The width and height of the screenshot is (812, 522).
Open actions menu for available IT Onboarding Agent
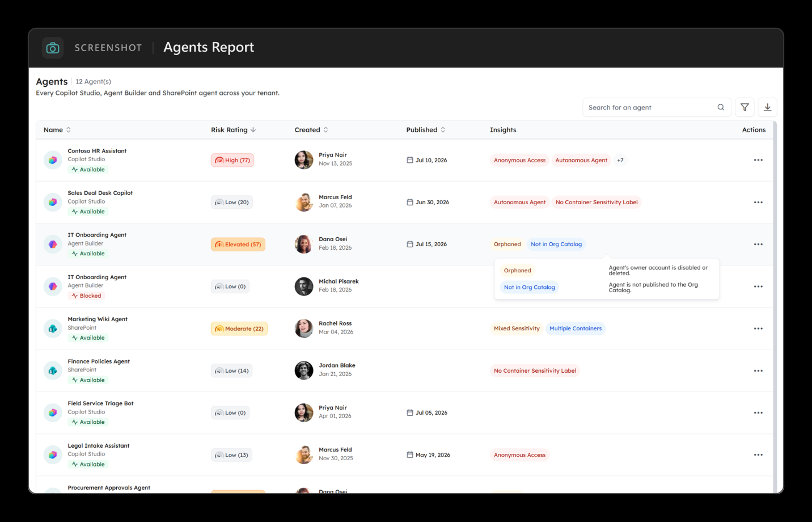point(758,244)
